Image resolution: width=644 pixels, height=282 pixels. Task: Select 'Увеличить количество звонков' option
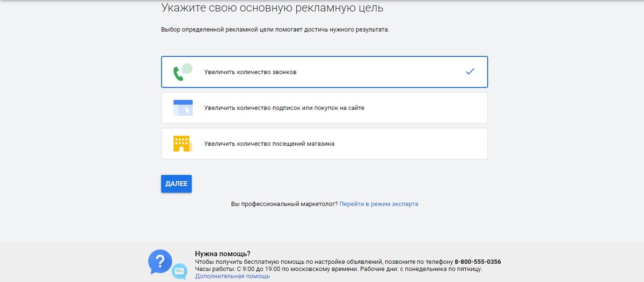pos(324,72)
